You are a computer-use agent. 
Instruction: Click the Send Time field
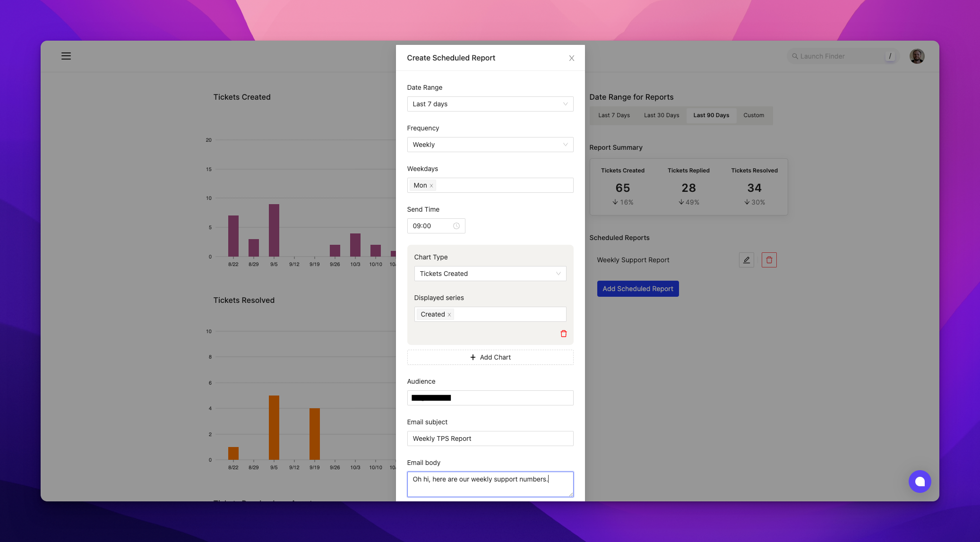[x=436, y=226]
